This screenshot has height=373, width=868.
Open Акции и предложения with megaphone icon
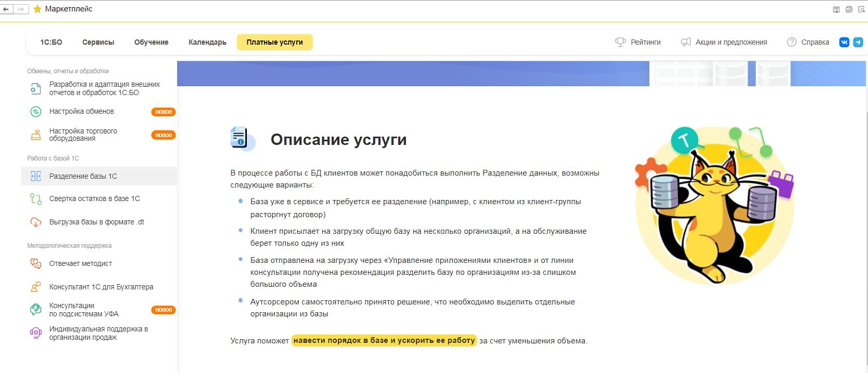(x=724, y=42)
